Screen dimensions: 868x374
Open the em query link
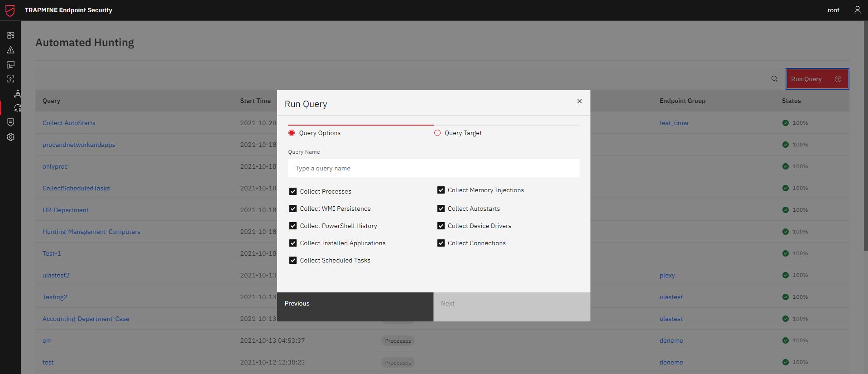click(x=47, y=340)
